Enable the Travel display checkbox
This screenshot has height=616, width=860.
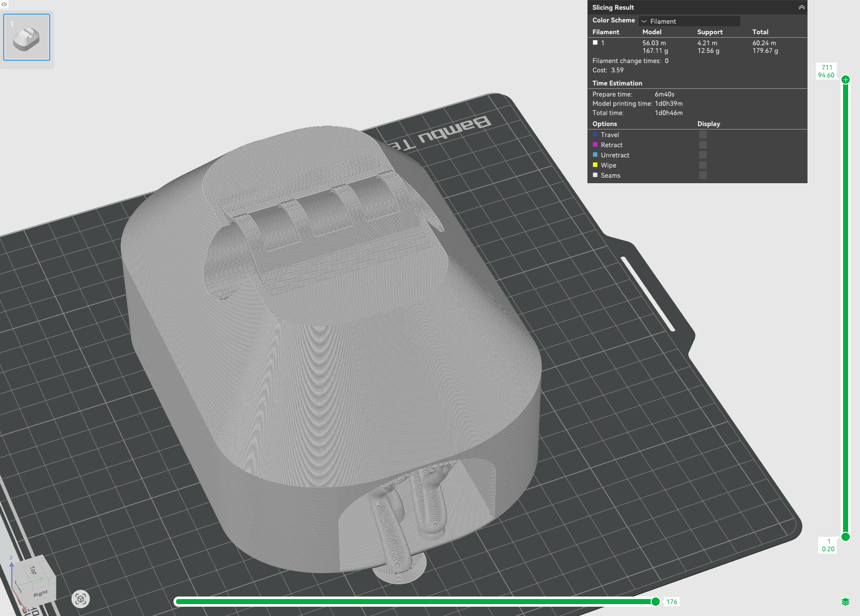click(703, 134)
